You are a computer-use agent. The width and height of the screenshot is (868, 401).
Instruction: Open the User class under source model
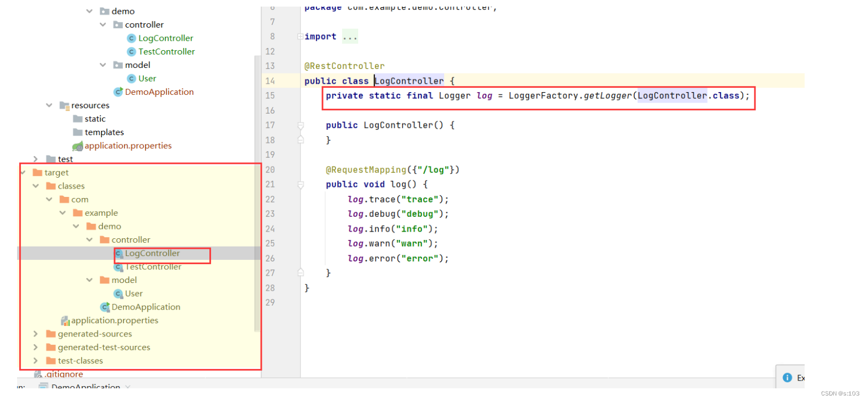[147, 78]
